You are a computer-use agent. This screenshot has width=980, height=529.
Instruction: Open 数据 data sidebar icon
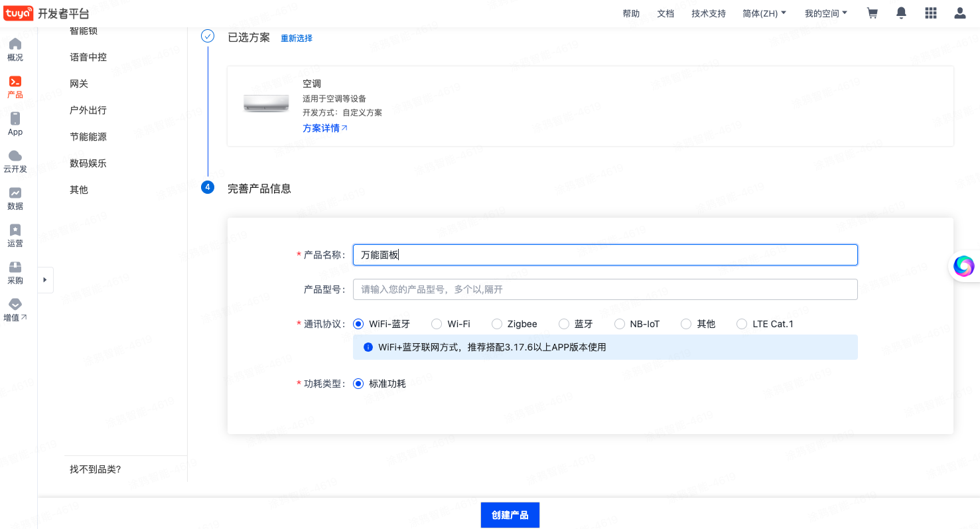click(15, 198)
